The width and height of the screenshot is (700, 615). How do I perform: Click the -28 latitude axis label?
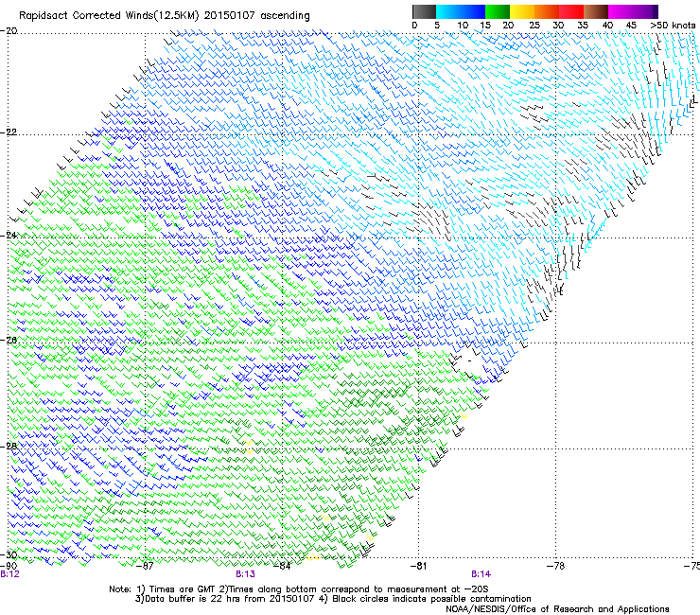point(9,446)
